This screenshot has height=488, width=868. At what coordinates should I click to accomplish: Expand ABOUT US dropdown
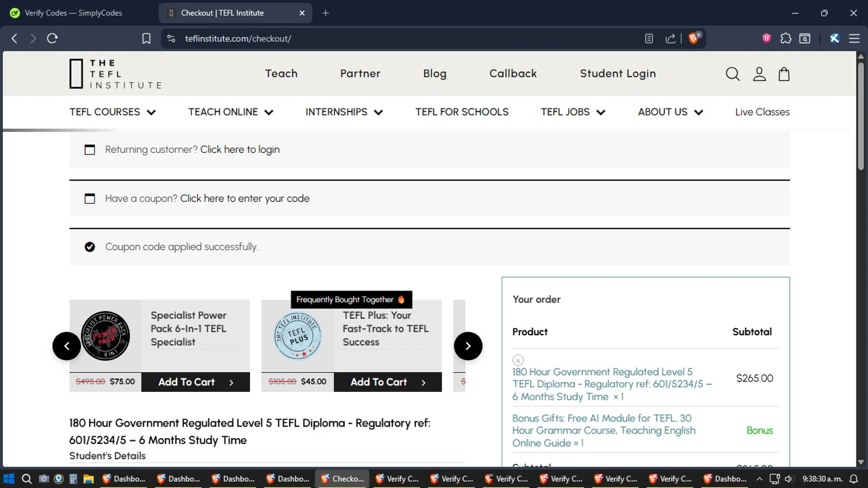[x=671, y=112]
